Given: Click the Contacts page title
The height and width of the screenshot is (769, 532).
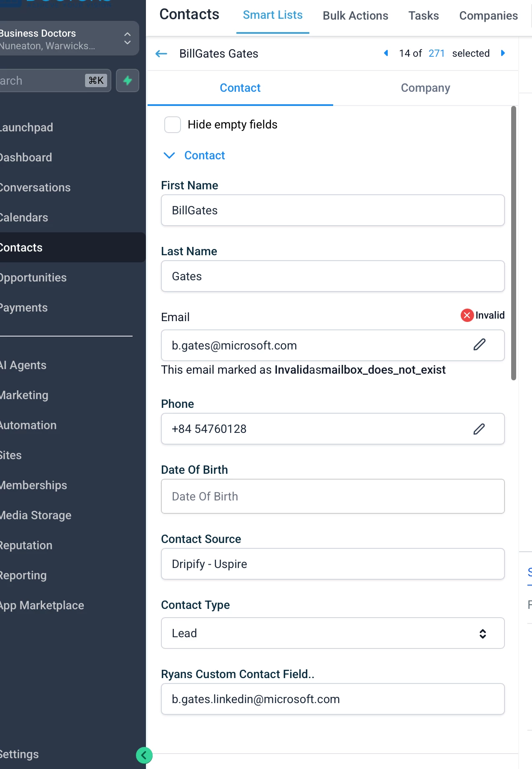Looking at the screenshot, I should click(189, 15).
